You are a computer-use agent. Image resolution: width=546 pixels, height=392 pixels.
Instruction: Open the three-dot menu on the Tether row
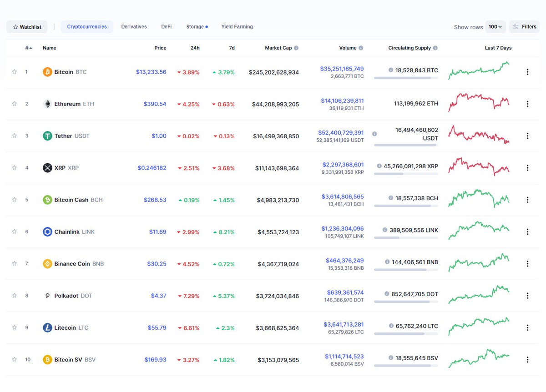[527, 136]
